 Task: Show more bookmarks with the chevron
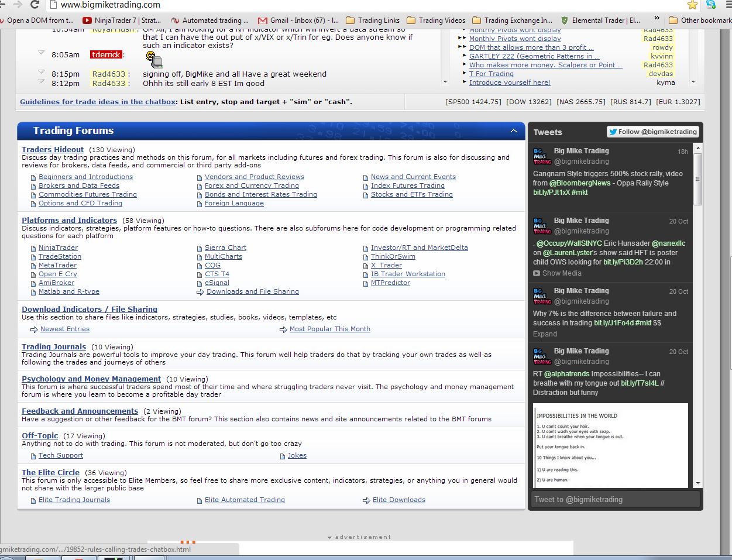(x=657, y=19)
